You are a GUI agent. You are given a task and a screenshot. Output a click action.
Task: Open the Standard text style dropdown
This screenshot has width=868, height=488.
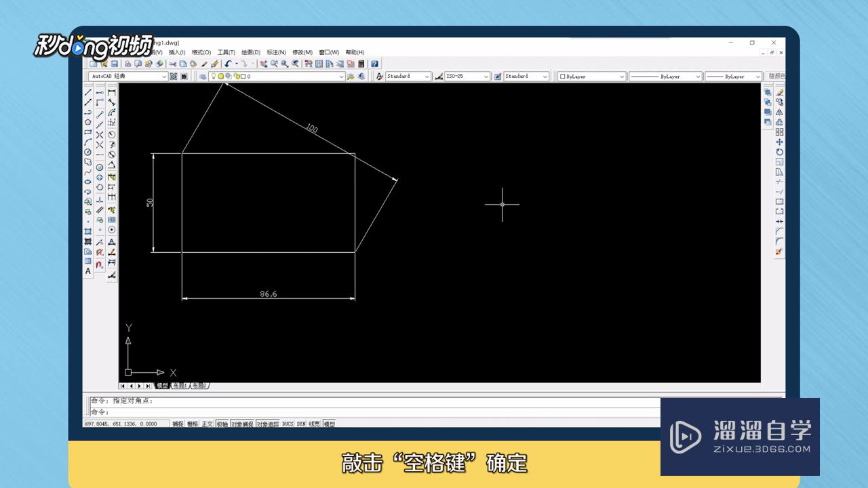pyautogui.click(x=408, y=77)
